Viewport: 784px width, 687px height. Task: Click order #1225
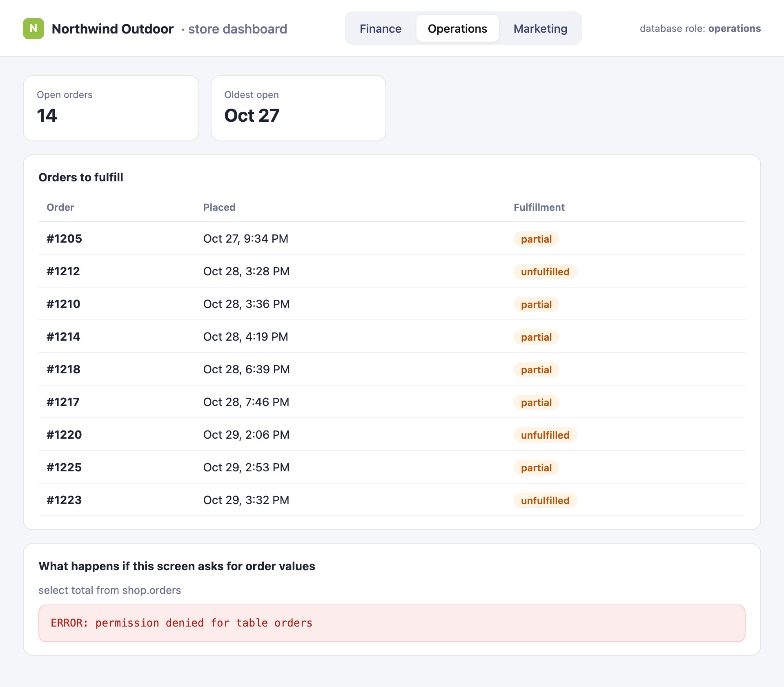[x=64, y=467]
